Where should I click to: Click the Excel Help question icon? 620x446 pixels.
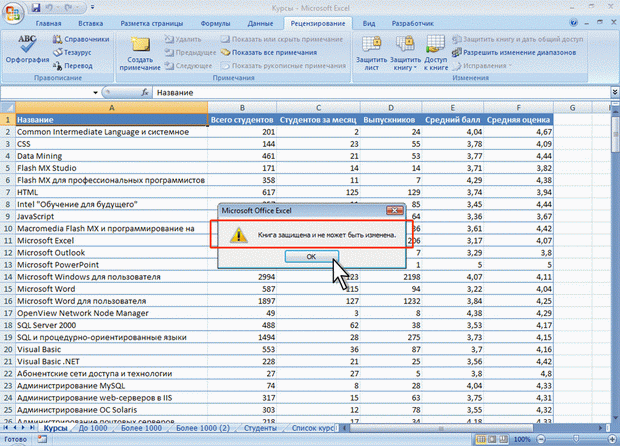pos(573,23)
